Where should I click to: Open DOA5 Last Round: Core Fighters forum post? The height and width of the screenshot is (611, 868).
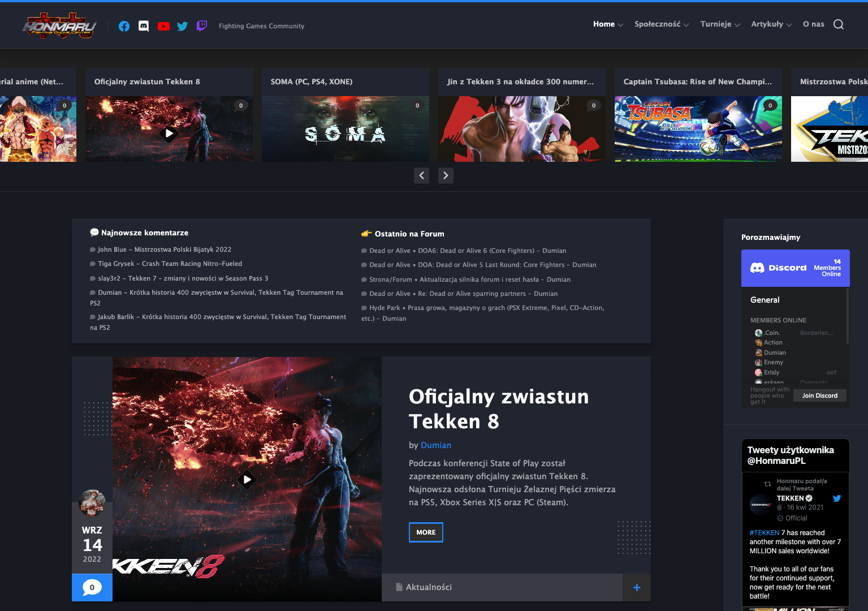[483, 265]
